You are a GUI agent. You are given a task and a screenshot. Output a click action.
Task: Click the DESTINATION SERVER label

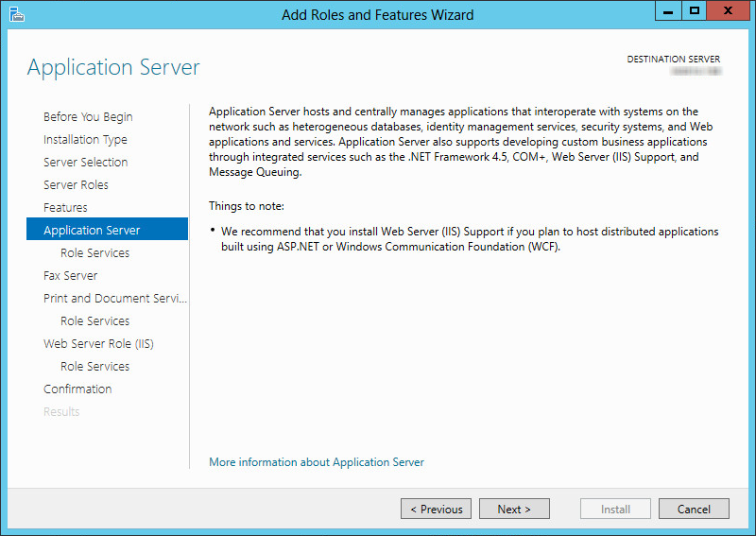tap(674, 60)
